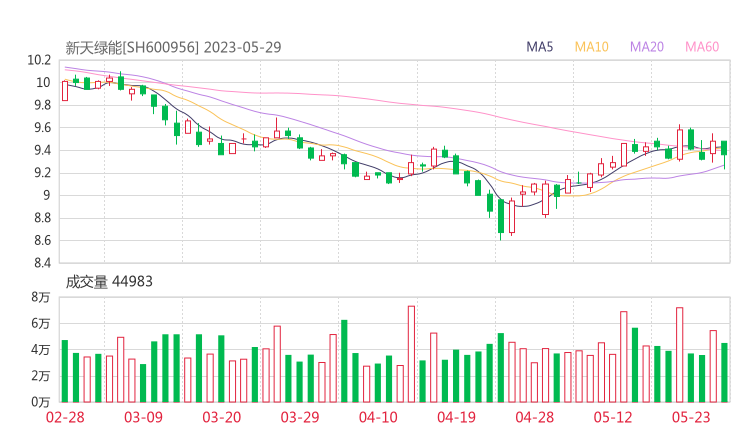This screenshot has height=440, width=740.
Task: Click the 8.8 price axis label
Action: click(42, 218)
